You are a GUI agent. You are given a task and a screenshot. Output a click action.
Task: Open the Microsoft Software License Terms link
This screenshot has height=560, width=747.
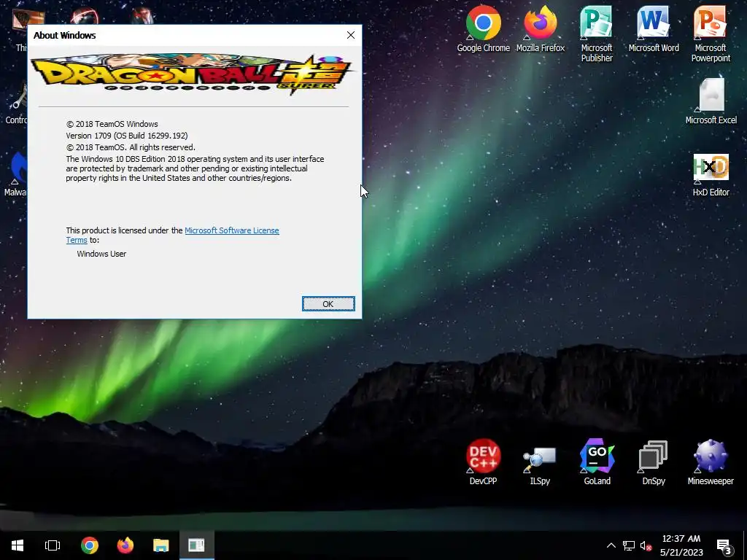pyautogui.click(x=231, y=230)
